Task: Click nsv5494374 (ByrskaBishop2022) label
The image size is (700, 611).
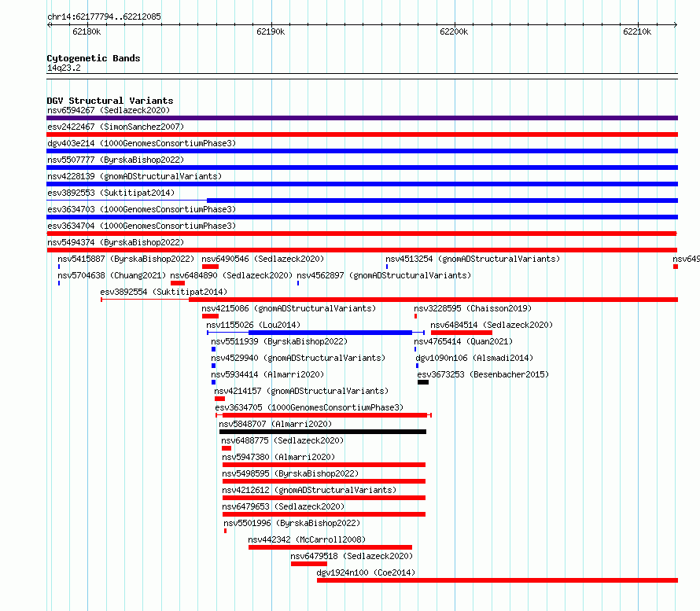Action: [116, 242]
